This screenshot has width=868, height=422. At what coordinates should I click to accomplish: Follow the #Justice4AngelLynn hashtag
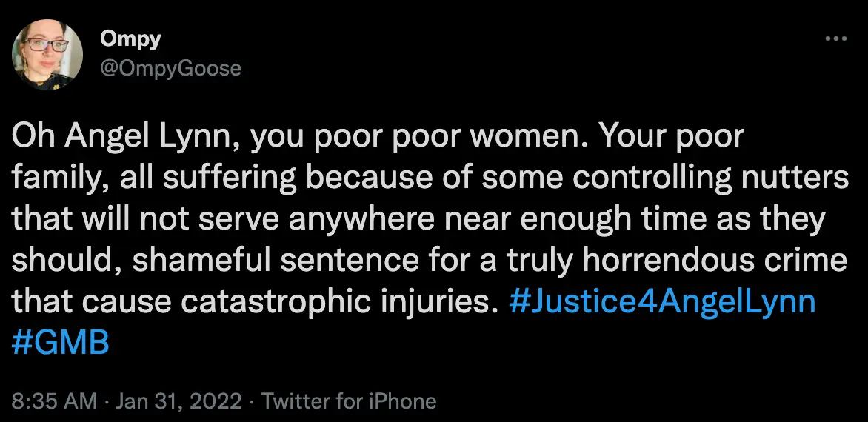pyautogui.click(x=663, y=302)
